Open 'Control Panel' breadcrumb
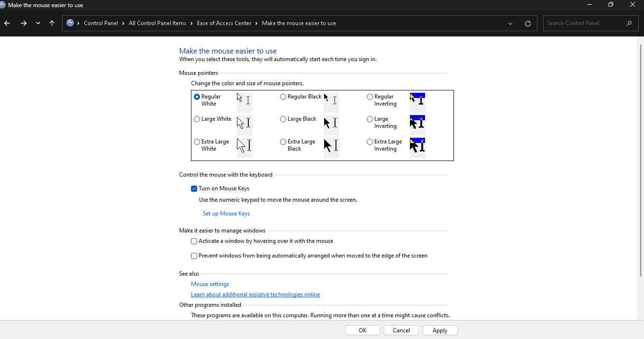644x339 pixels. click(x=101, y=23)
